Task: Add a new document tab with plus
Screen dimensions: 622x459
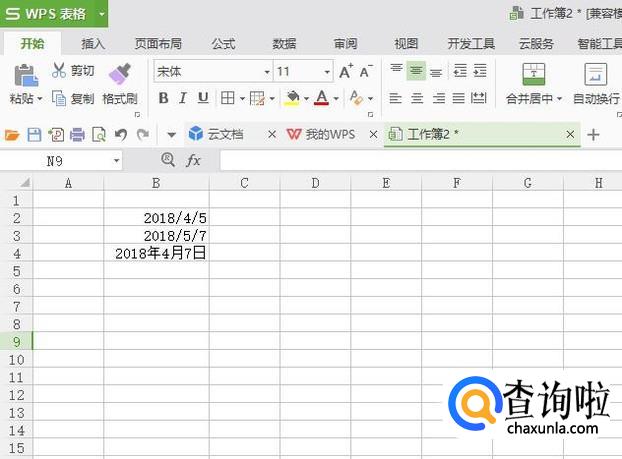Action: coord(593,135)
